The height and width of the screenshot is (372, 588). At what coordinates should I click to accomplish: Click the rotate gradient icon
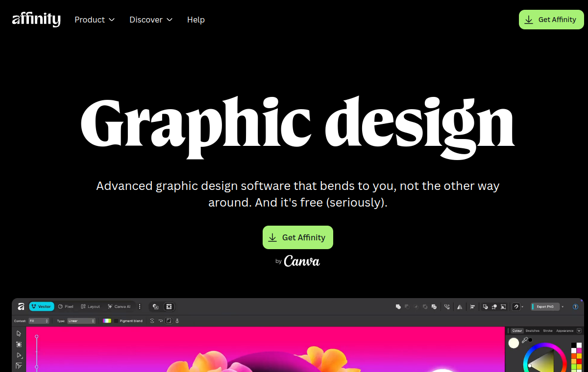(x=152, y=321)
